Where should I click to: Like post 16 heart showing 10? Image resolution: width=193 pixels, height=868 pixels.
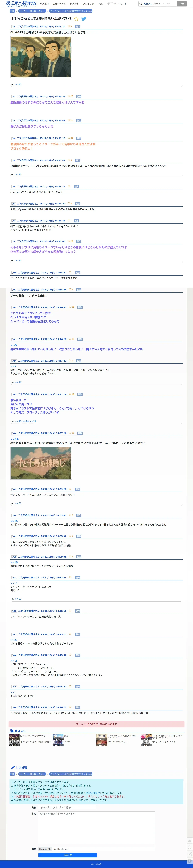[70, 433]
